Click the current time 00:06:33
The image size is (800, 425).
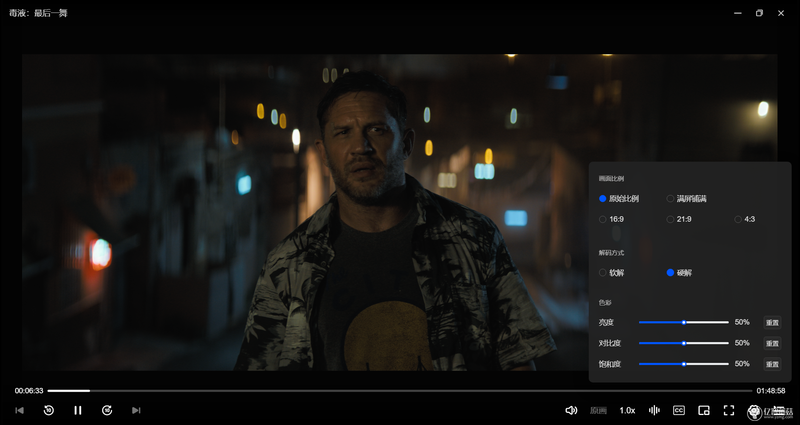[29, 391]
